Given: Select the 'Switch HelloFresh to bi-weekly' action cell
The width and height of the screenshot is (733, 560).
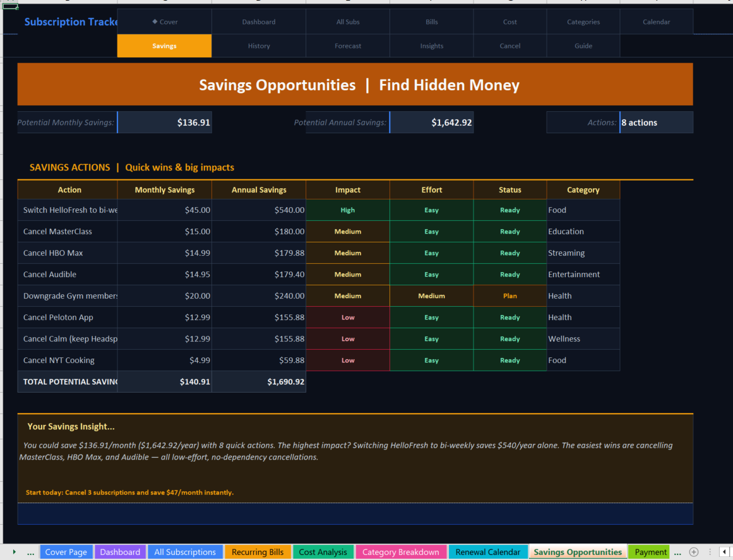Looking at the screenshot, I should 68,210.
